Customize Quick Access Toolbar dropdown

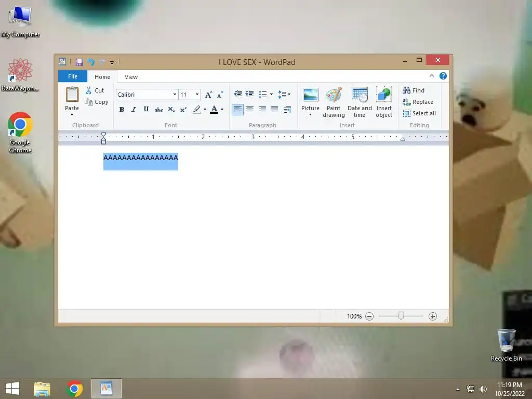(x=112, y=62)
